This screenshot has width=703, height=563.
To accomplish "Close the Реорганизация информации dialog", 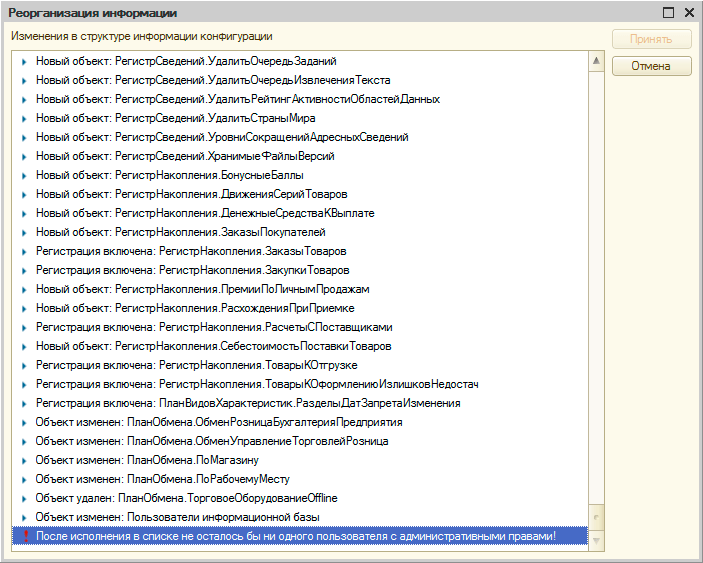I will point(689,12).
